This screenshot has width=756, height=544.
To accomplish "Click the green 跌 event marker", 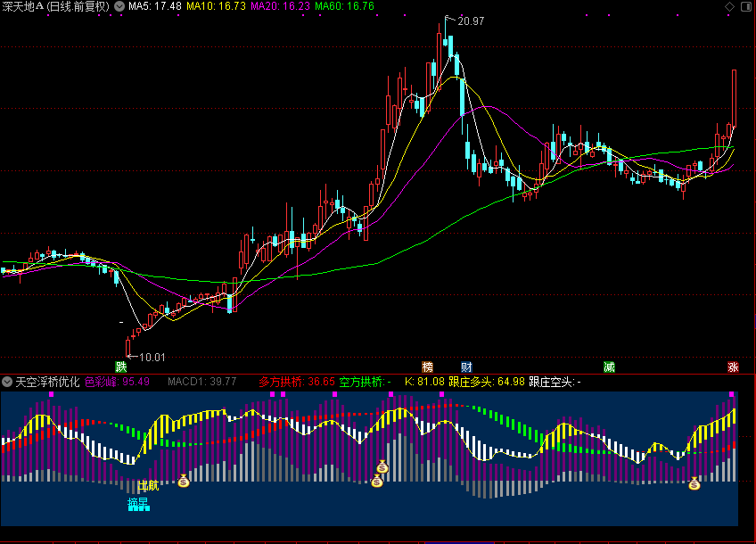I will click(120, 367).
